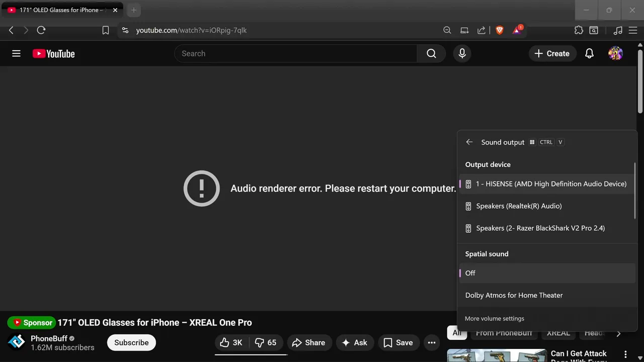Open PhoneBuff channel name link
This screenshot has width=644, height=362.
49,338
